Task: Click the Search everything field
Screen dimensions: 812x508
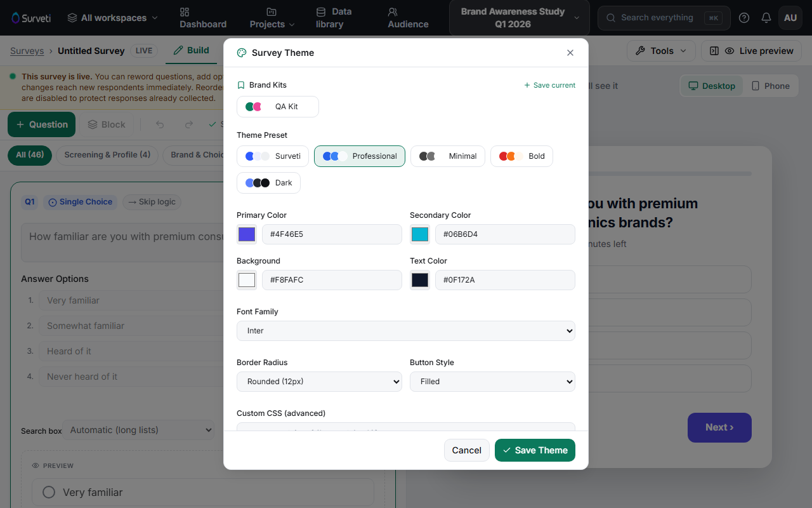Action: (664, 18)
